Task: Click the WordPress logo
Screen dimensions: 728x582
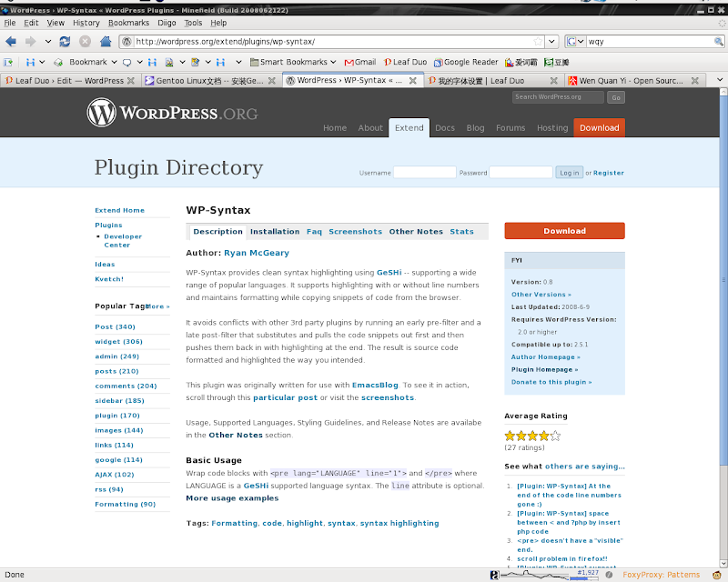Action: tap(172, 113)
